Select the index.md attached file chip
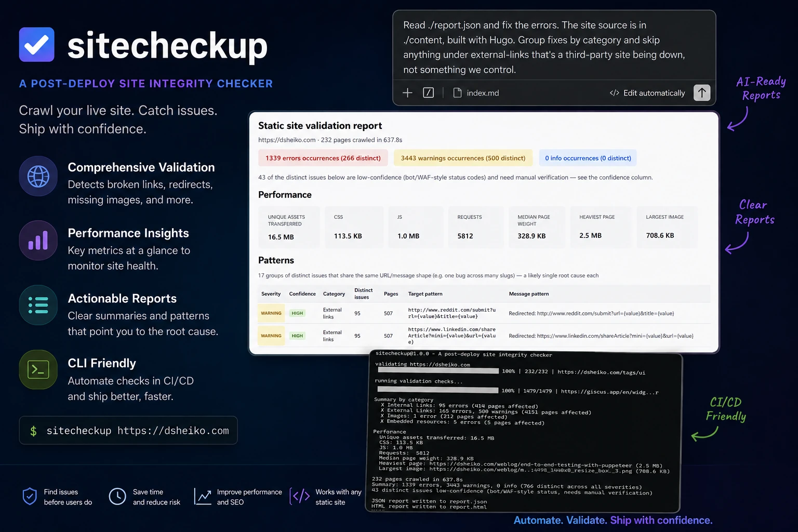The image size is (798, 532). (x=476, y=92)
